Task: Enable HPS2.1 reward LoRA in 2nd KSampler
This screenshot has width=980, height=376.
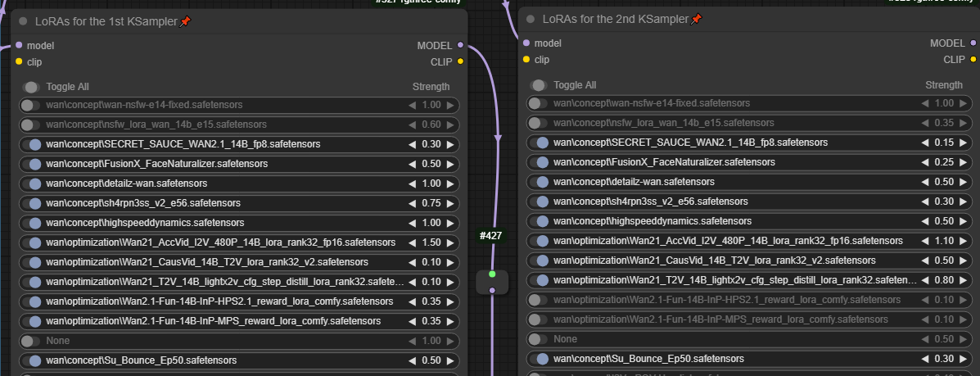Action: pyautogui.click(x=538, y=300)
